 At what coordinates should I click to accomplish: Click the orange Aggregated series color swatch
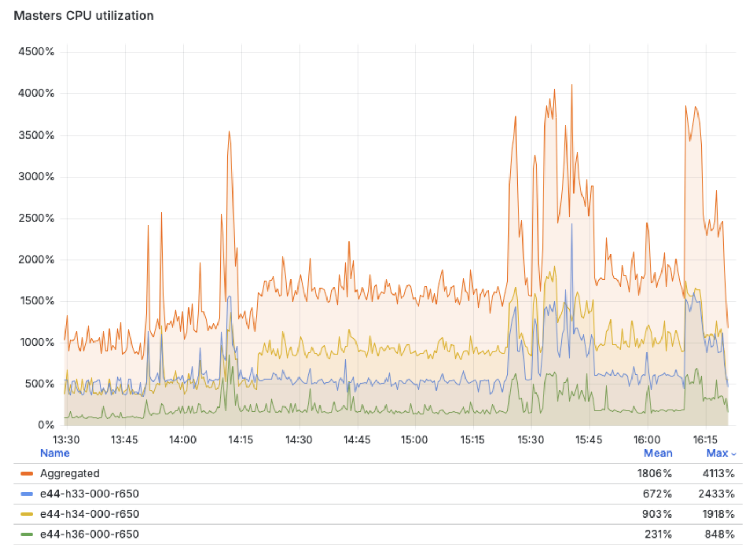click(x=27, y=474)
